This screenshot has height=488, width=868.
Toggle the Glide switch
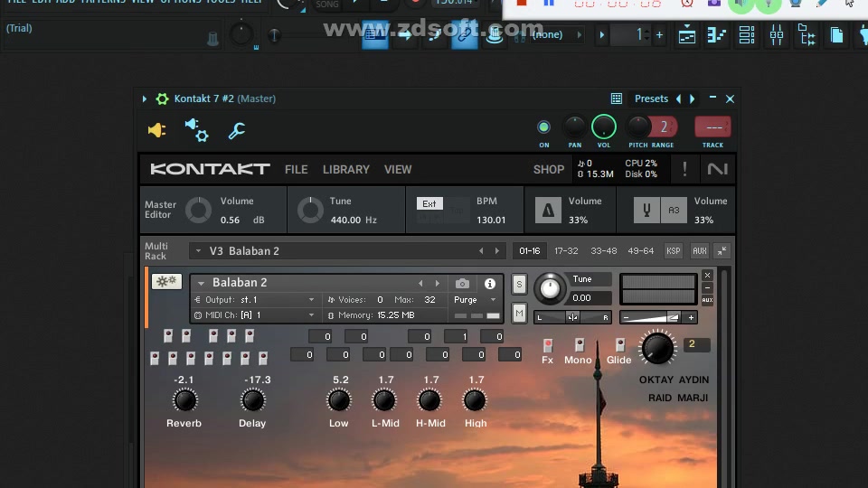pos(620,346)
